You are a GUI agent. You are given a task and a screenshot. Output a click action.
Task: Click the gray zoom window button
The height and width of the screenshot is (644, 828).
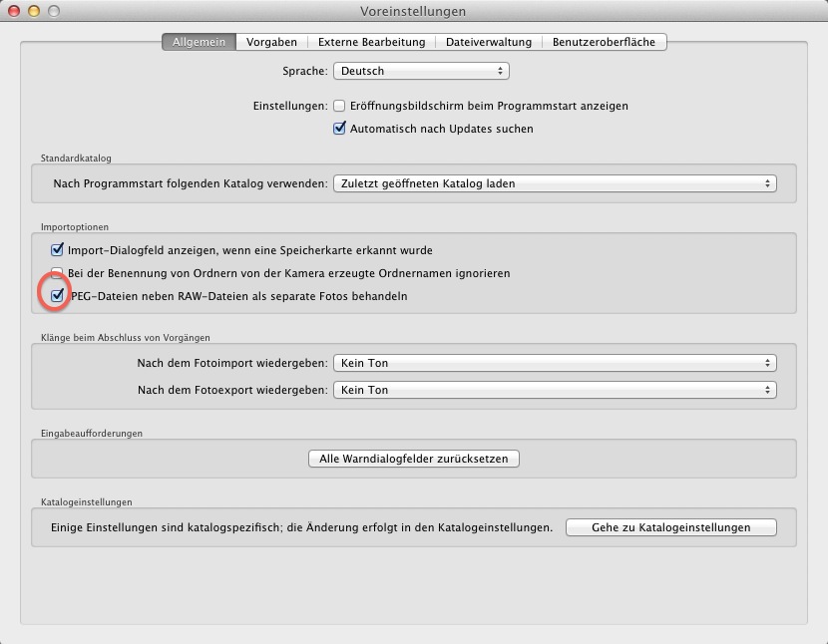pyautogui.click(x=54, y=11)
